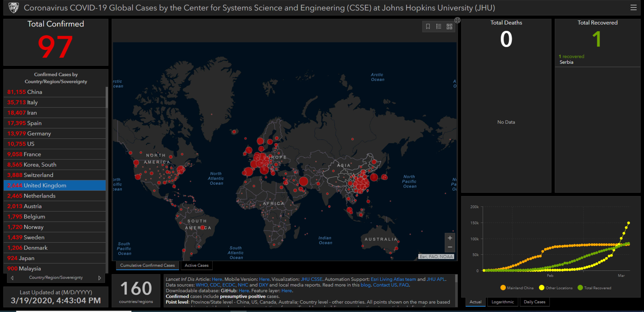This screenshot has width=644, height=312.
Task: Open the Feature layer Here link
Action: click(286, 291)
